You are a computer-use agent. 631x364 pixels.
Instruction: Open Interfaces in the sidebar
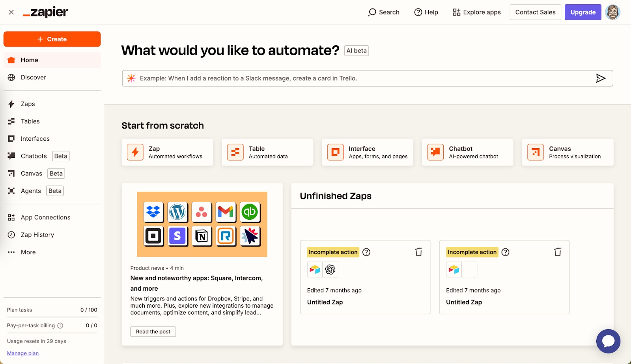coord(52,138)
